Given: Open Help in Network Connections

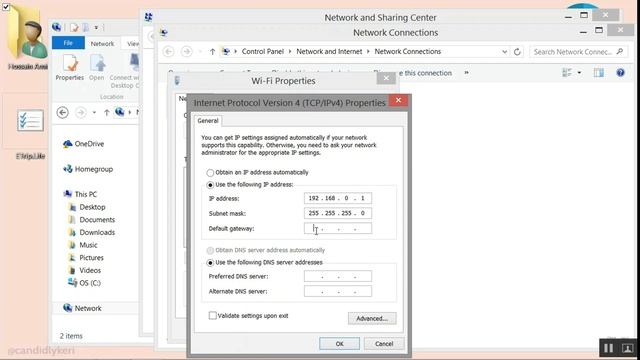Looking at the screenshot, I should [620, 73].
